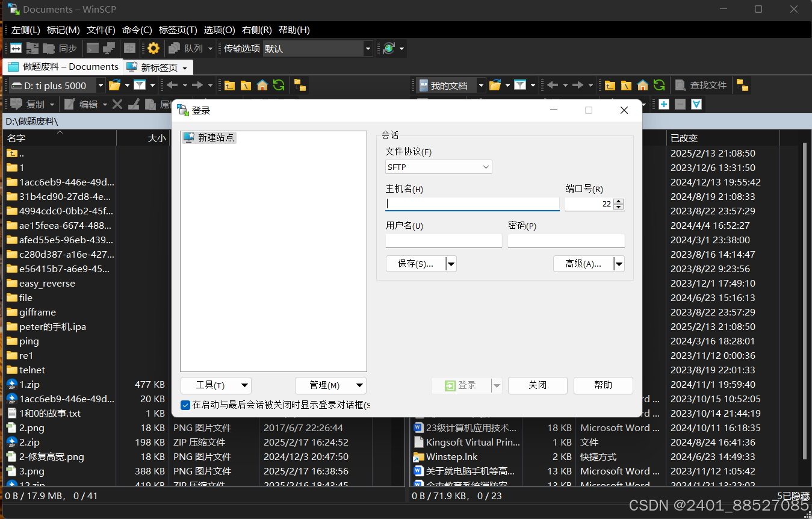This screenshot has height=519, width=812.
Task: Refresh the left panel with the green arrows icon
Action: click(x=278, y=85)
